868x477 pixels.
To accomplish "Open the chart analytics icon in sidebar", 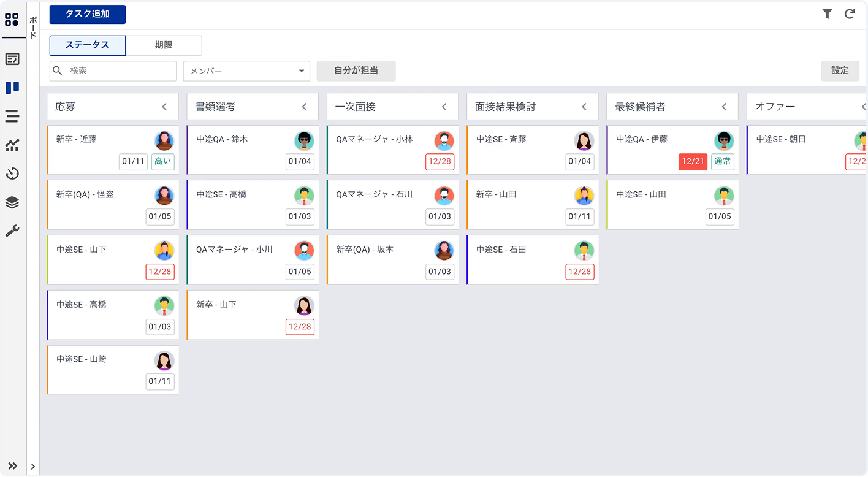I will click(x=12, y=145).
